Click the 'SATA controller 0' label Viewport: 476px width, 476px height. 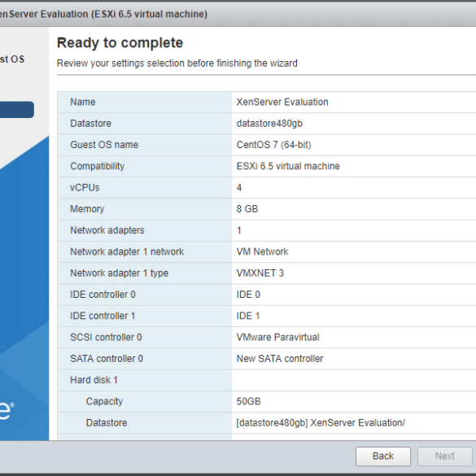107,359
